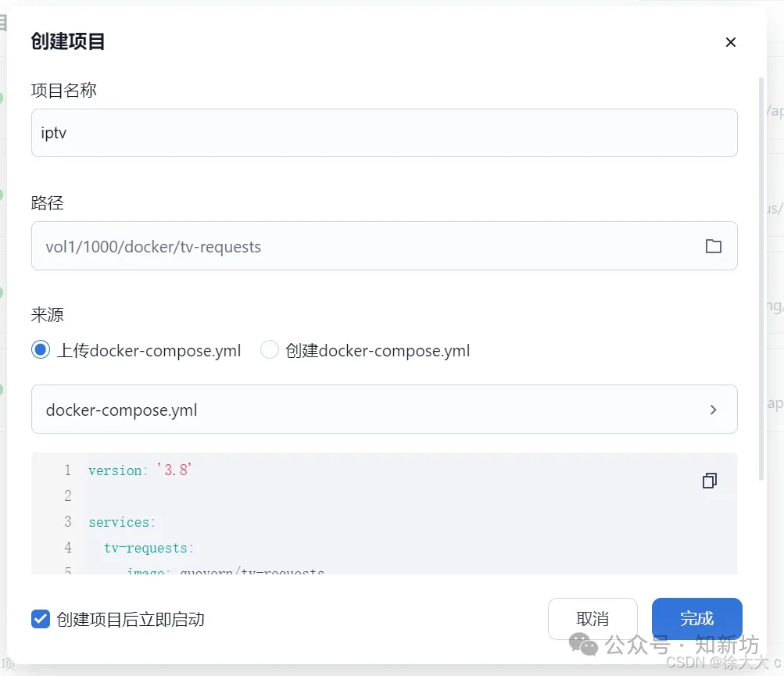Click the dialog's vertical scrollbar
Viewport: 784px width, 676px height.
[761, 278]
